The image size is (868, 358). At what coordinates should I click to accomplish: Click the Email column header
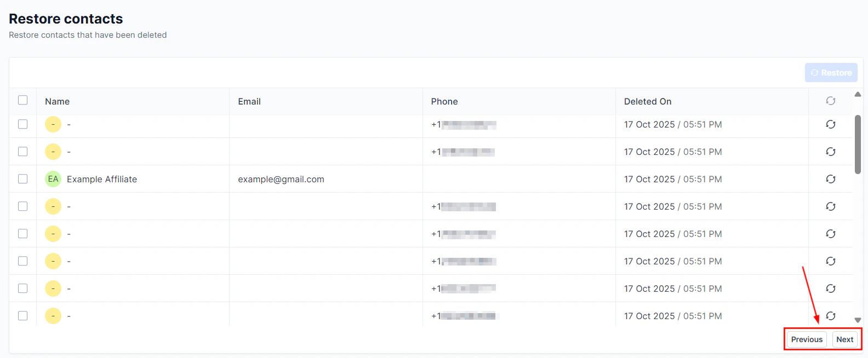click(x=249, y=101)
